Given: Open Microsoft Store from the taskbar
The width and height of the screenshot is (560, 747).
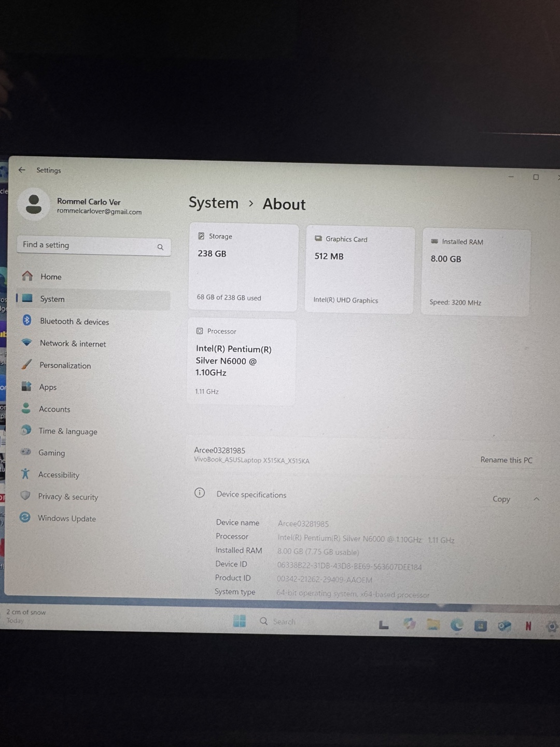Looking at the screenshot, I should tap(481, 626).
